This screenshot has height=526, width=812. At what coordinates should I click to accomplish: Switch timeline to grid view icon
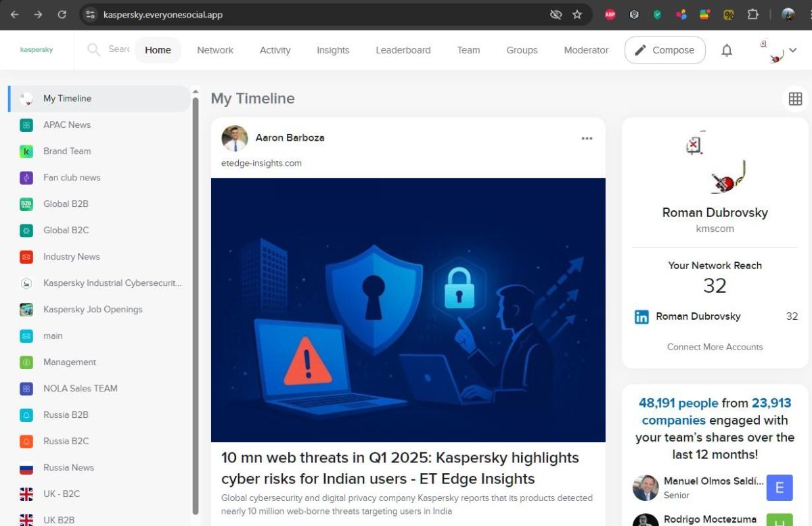795,99
